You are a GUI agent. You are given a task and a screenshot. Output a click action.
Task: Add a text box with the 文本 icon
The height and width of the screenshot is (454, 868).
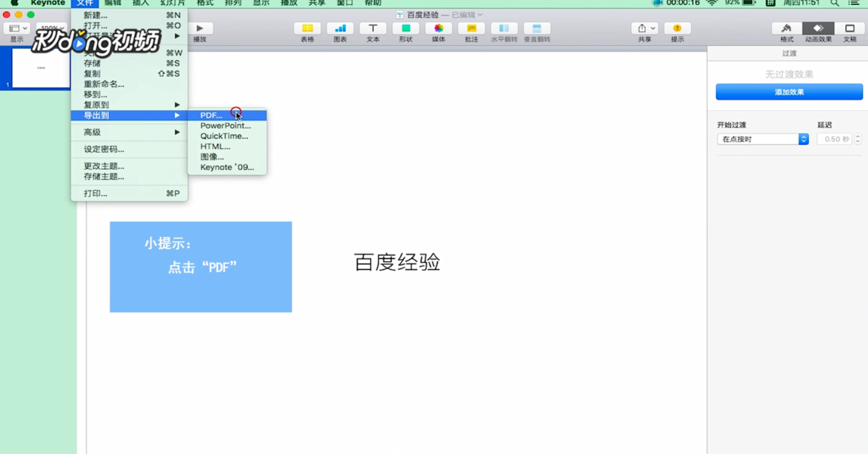tap(373, 28)
